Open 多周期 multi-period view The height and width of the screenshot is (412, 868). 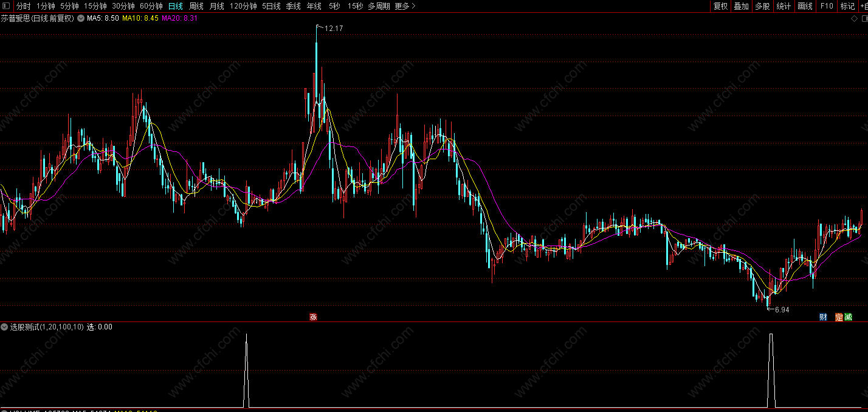tap(379, 6)
